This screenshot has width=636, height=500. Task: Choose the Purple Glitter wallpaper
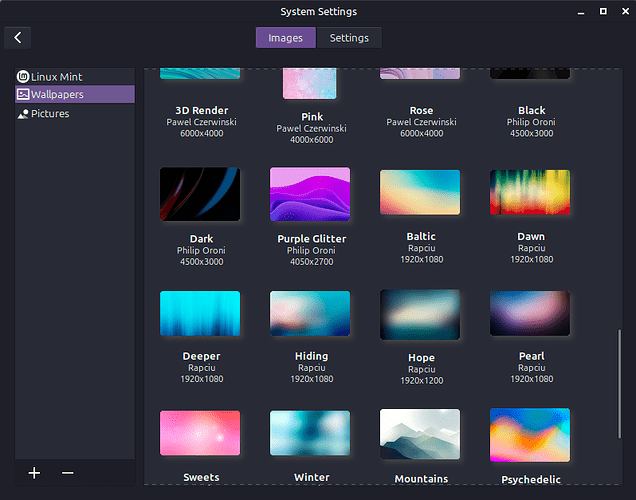tap(310, 194)
